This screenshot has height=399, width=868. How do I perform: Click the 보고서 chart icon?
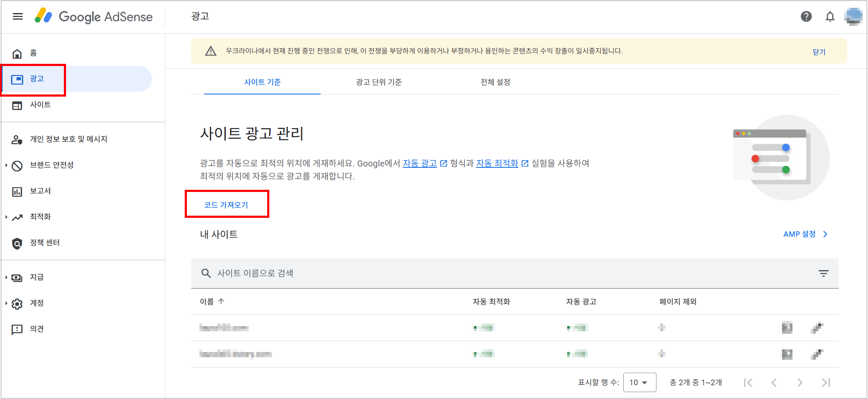17,192
